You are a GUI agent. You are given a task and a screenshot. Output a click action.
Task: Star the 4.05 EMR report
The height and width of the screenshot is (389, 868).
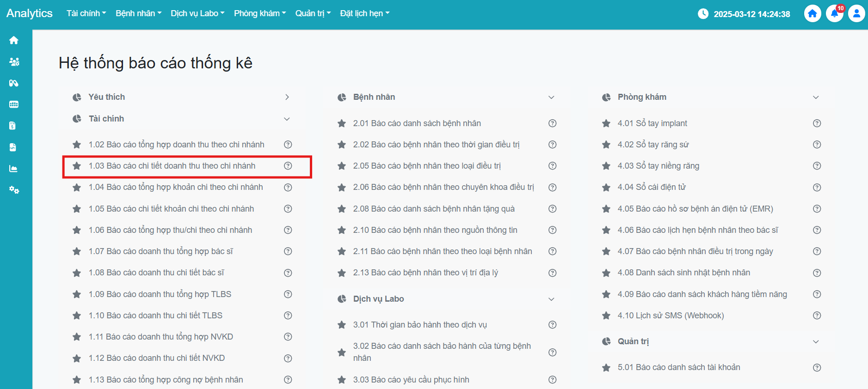pyautogui.click(x=606, y=209)
